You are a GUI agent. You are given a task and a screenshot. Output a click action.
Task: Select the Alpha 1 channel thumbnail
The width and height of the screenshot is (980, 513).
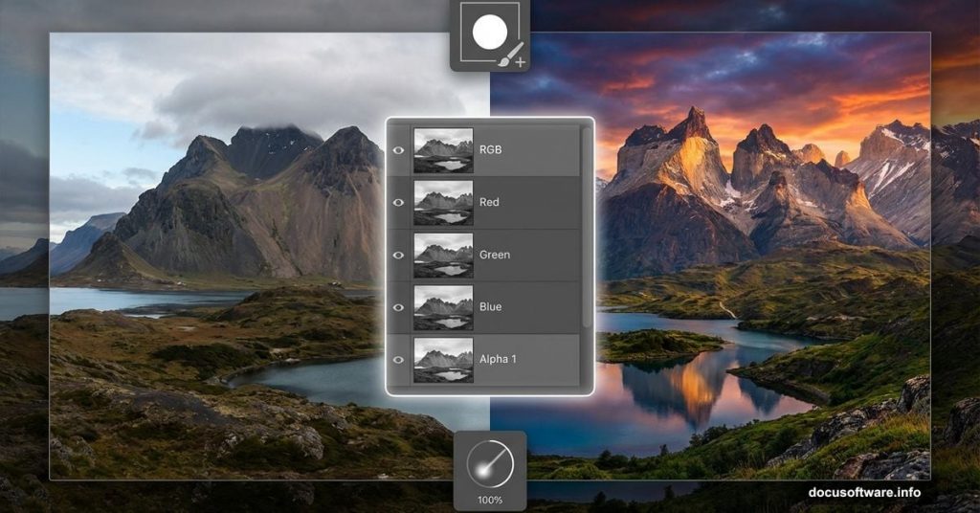coord(443,360)
